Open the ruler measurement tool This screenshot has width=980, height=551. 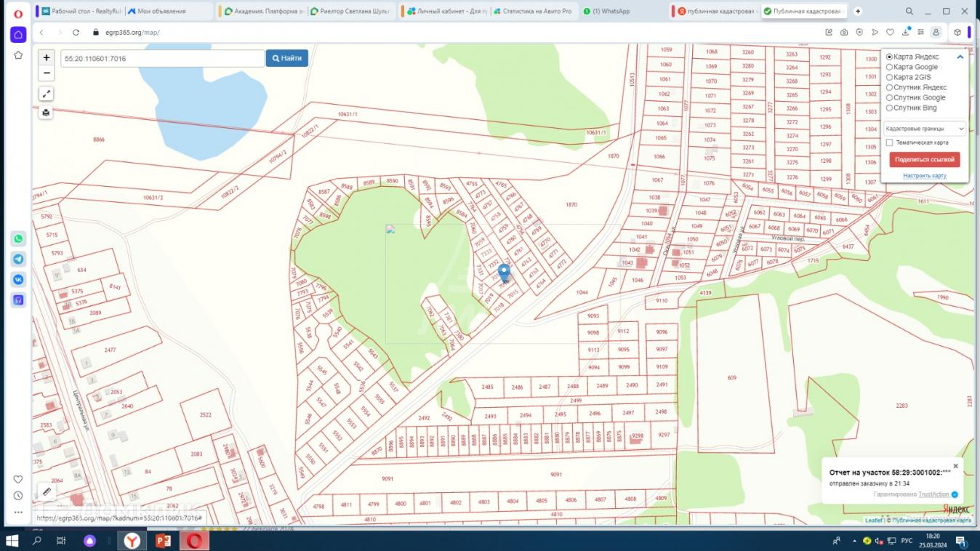(x=47, y=492)
